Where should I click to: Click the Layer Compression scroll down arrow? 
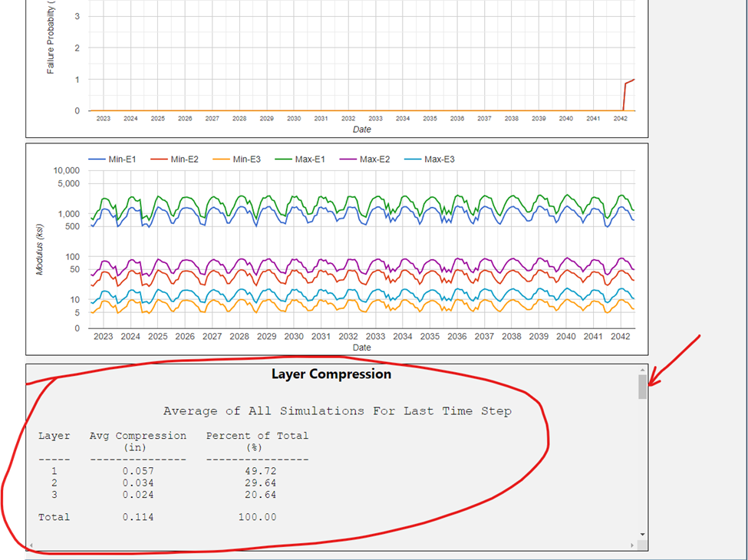pyautogui.click(x=642, y=535)
